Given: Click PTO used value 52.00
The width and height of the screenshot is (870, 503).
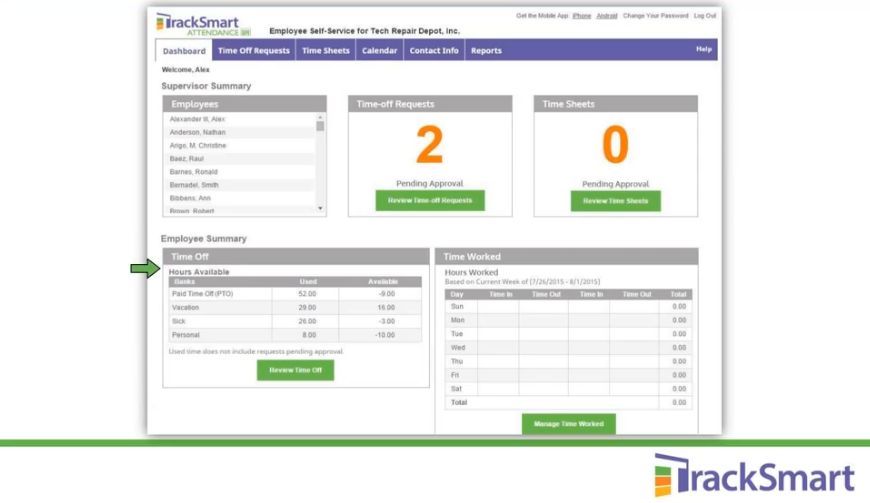Looking at the screenshot, I should (x=307, y=294).
